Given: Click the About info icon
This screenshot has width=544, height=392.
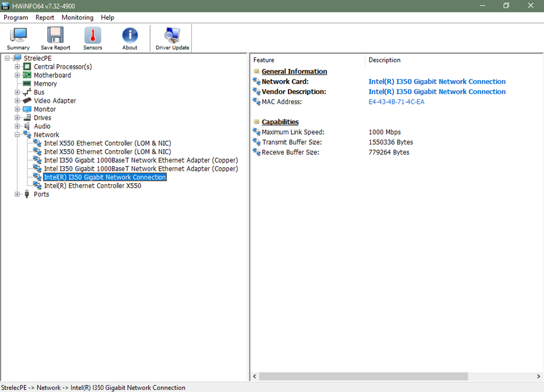Looking at the screenshot, I should 130,35.
